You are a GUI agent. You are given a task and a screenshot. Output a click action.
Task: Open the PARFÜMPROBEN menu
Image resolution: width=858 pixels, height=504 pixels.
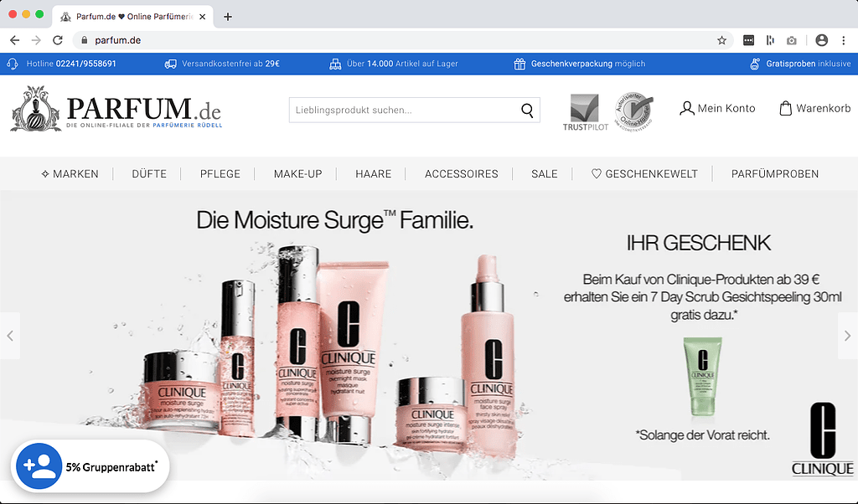pos(775,174)
